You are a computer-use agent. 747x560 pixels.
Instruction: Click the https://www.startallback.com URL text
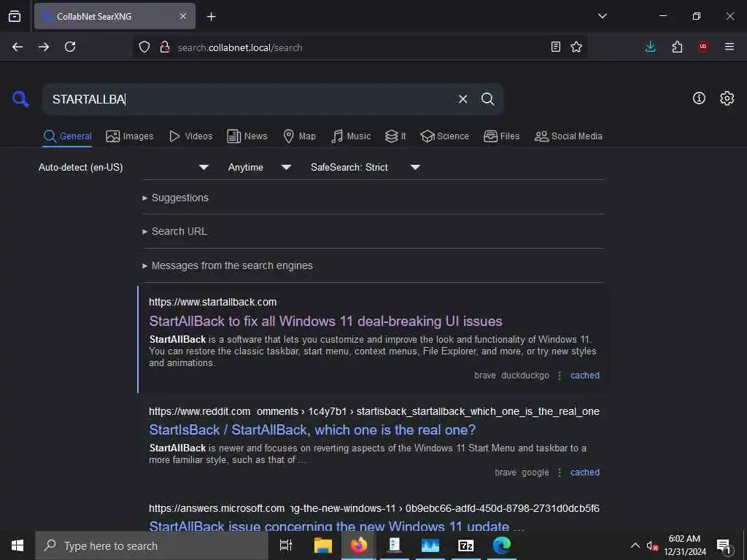point(212,302)
